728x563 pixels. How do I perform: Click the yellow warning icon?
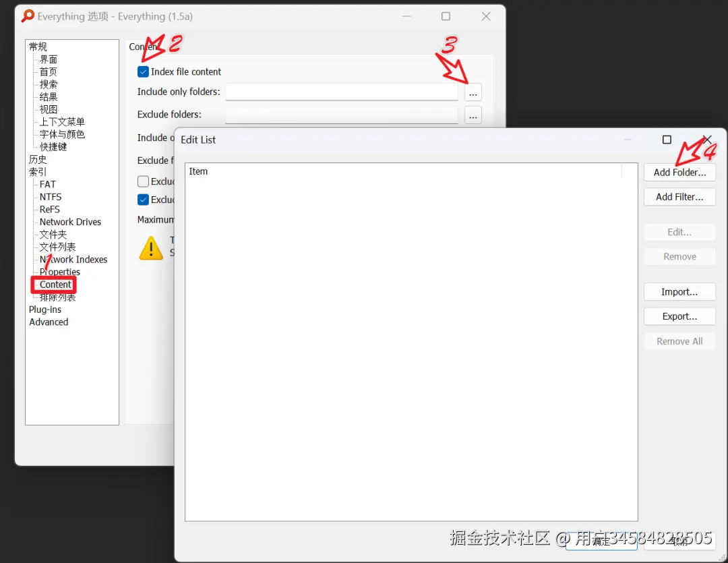point(151,248)
